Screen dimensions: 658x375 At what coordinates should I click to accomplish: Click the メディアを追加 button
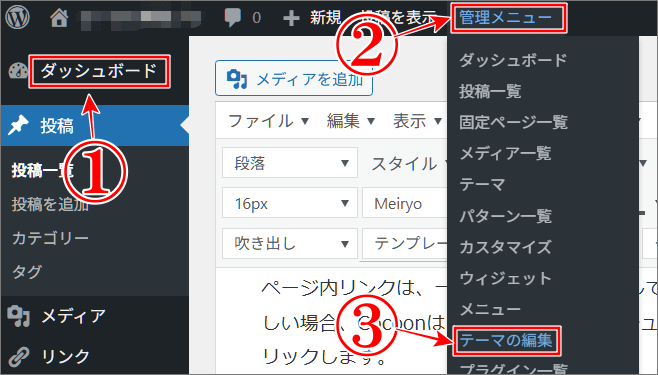coord(294,78)
